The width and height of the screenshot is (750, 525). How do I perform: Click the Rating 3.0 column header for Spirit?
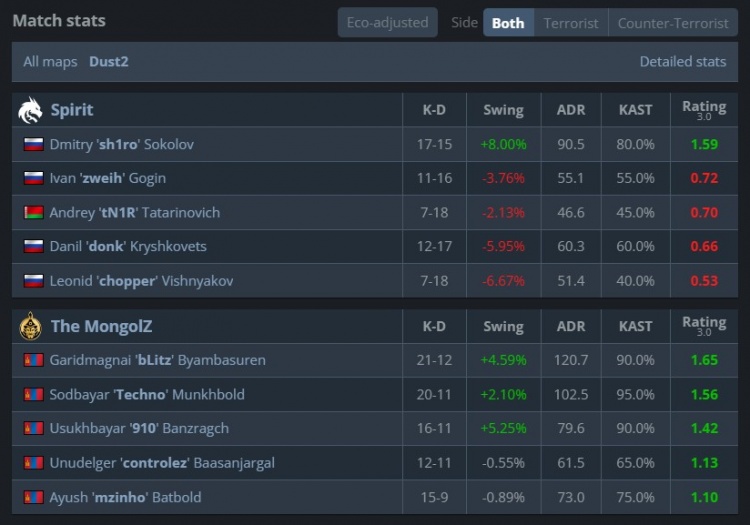point(704,110)
